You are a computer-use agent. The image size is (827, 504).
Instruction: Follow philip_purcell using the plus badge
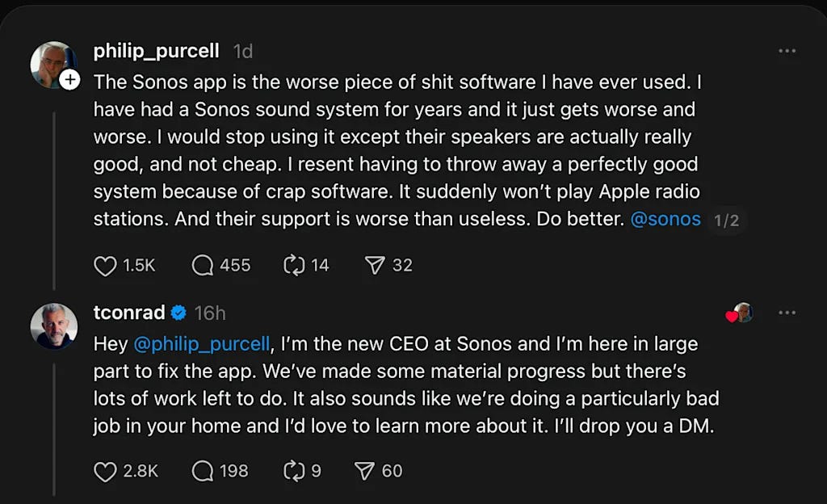(70, 79)
